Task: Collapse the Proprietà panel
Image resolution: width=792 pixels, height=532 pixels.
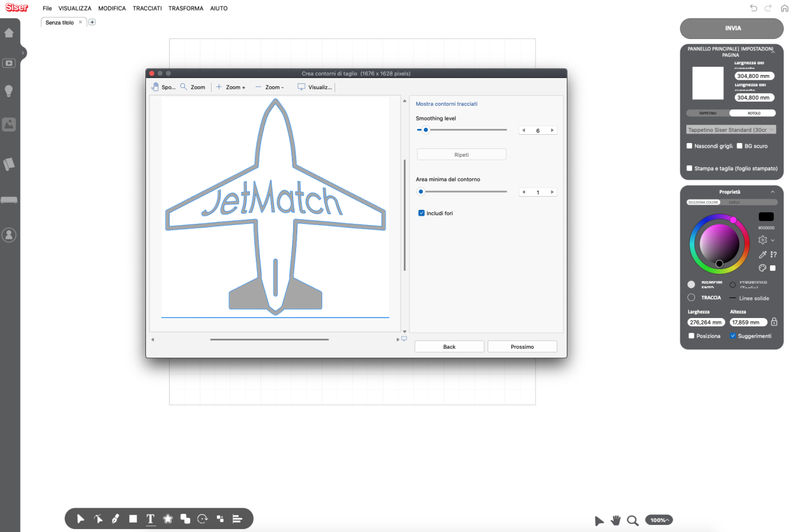Action: tap(772, 192)
